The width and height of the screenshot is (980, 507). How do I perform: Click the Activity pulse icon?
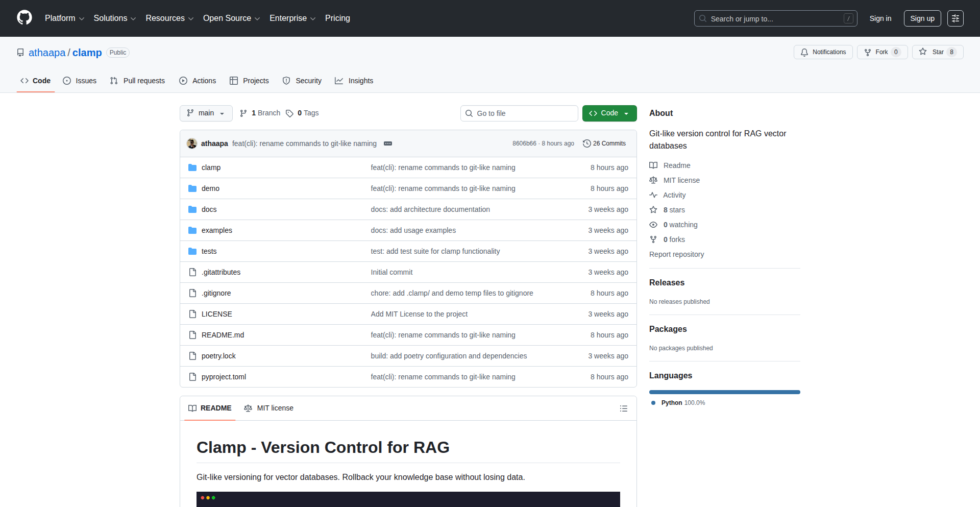[654, 195]
